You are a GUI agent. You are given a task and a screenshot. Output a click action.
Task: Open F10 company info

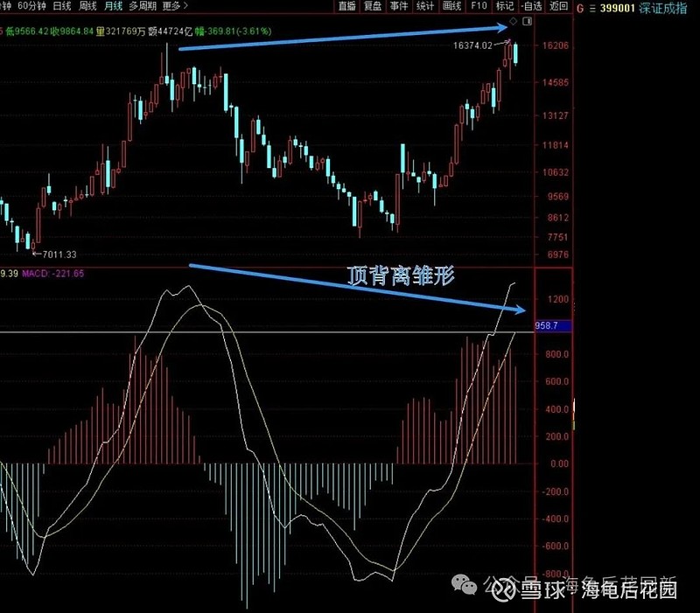(479, 6)
